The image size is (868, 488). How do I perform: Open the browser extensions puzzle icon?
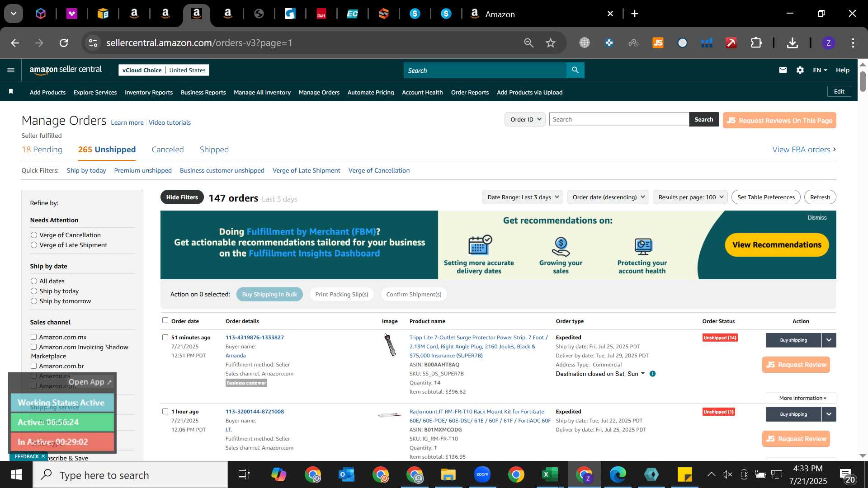pos(756,43)
